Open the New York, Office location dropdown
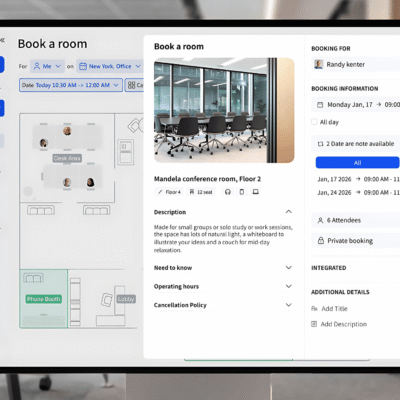Image resolution: width=400 pixels, height=400 pixels. coord(110,66)
